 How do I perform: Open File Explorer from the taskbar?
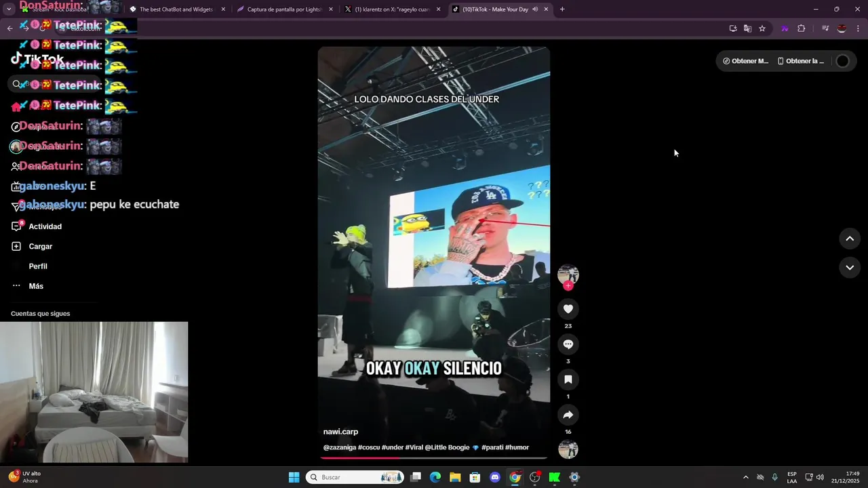[x=455, y=477]
